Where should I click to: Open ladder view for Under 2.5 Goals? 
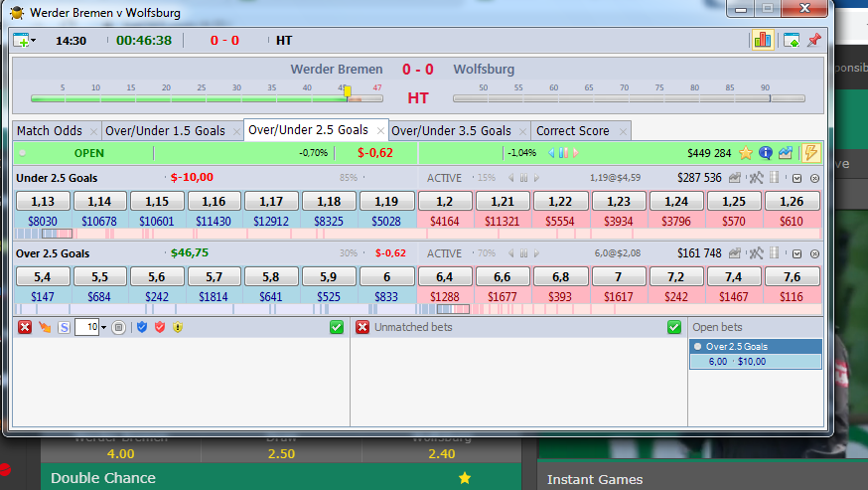pyautogui.click(x=774, y=177)
